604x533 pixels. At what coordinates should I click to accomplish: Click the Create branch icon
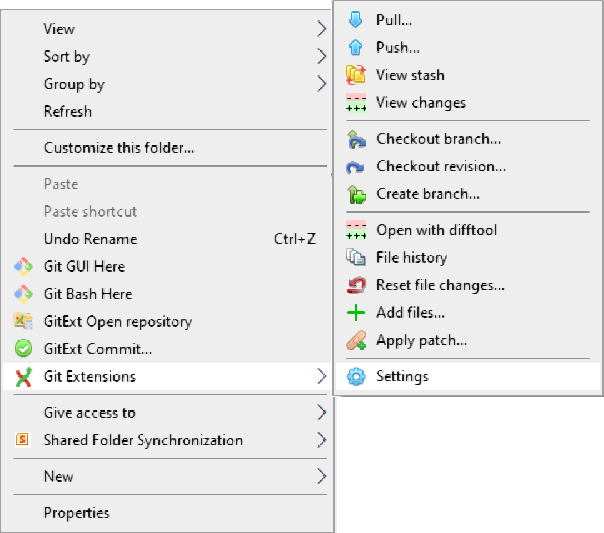pyautogui.click(x=355, y=194)
